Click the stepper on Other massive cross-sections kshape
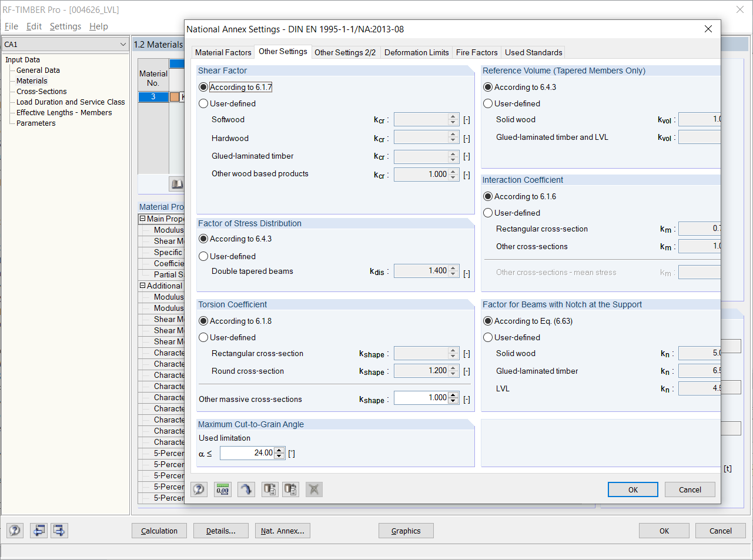This screenshot has height=560, width=753. (x=453, y=398)
